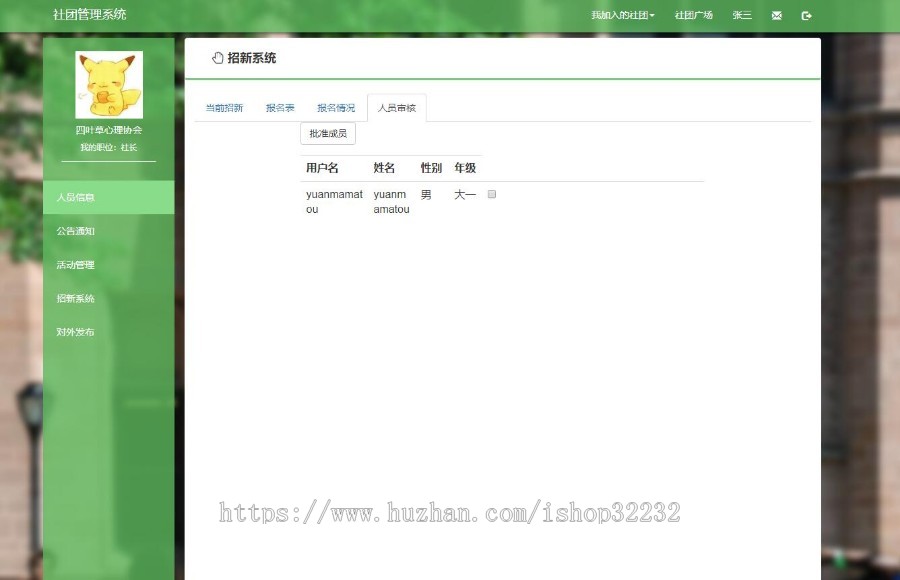Screen dimensions: 900x580
Task: Open the message envelope icon in top bar
Action: tap(776, 15)
